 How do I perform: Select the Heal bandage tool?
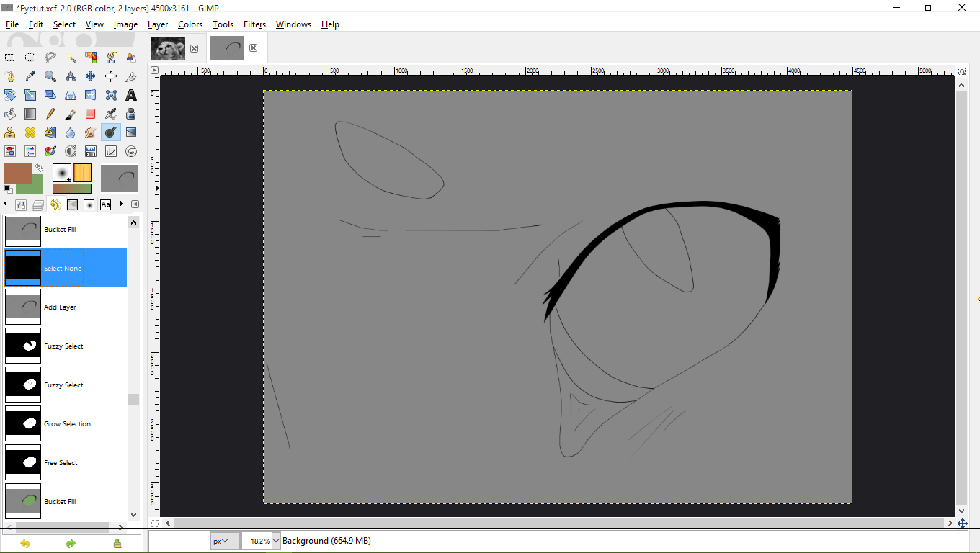(30, 132)
